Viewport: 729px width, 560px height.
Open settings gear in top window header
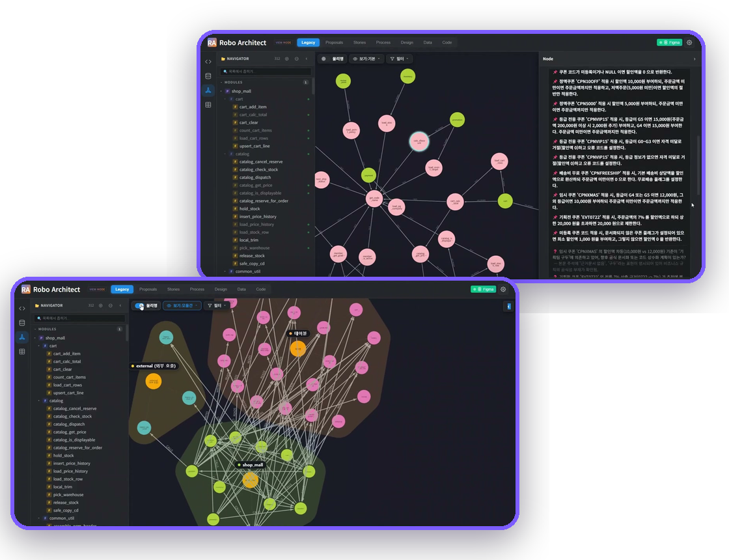[x=689, y=42]
